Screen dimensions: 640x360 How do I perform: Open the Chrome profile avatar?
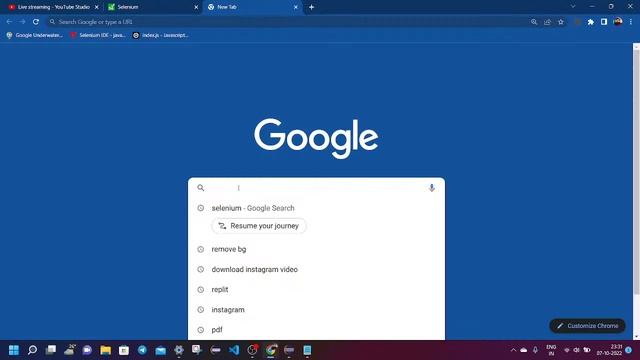(618, 22)
